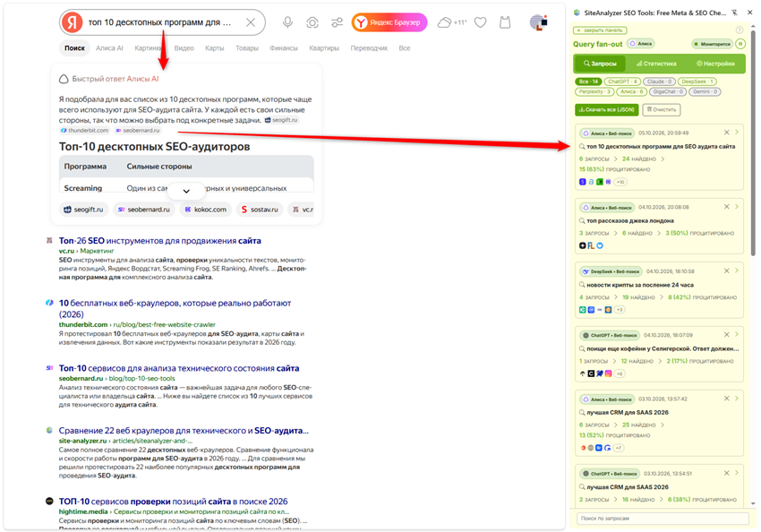Viewport: 761px width, 532px height.
Task: Switch to the Товары tab
Action: coord(247,48)
